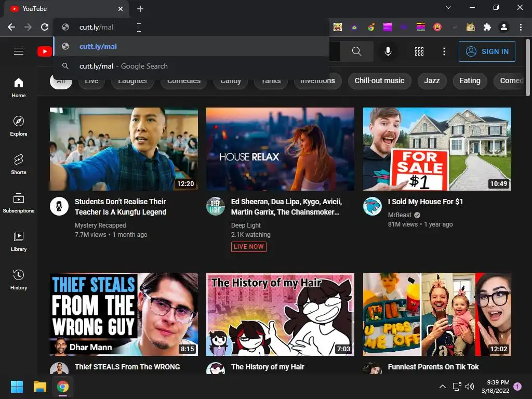
Task: Click Ed Sheeran, Dua Lipa video title
Action: point(286,207)
